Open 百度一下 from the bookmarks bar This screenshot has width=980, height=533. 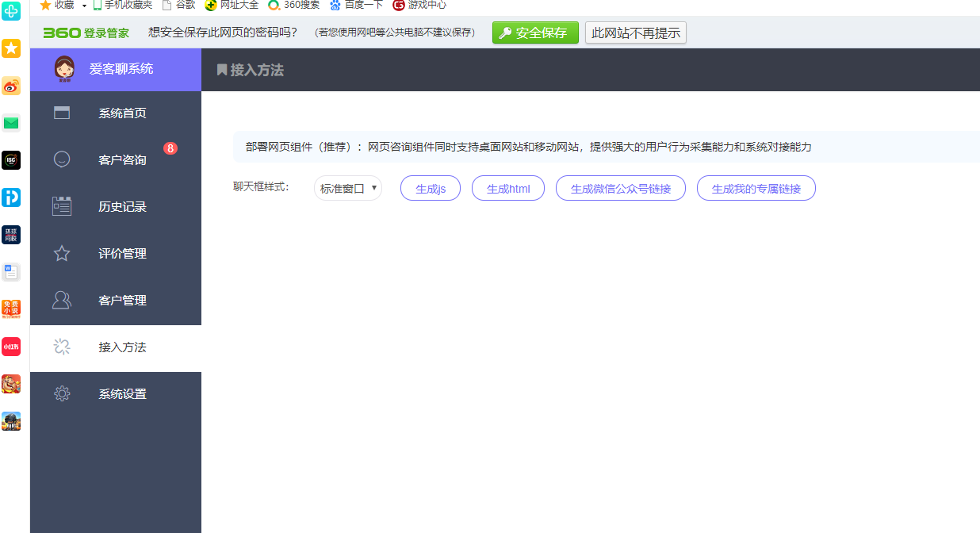tap(355, 5)
